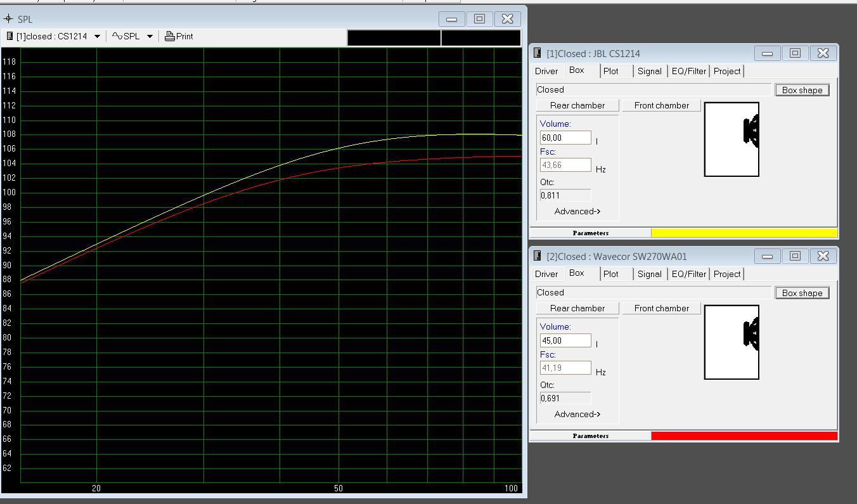Open Signal tab in Wavecor SW270WA01 window
Viewport: 857px width, 504px height.
tap(650, 274)
